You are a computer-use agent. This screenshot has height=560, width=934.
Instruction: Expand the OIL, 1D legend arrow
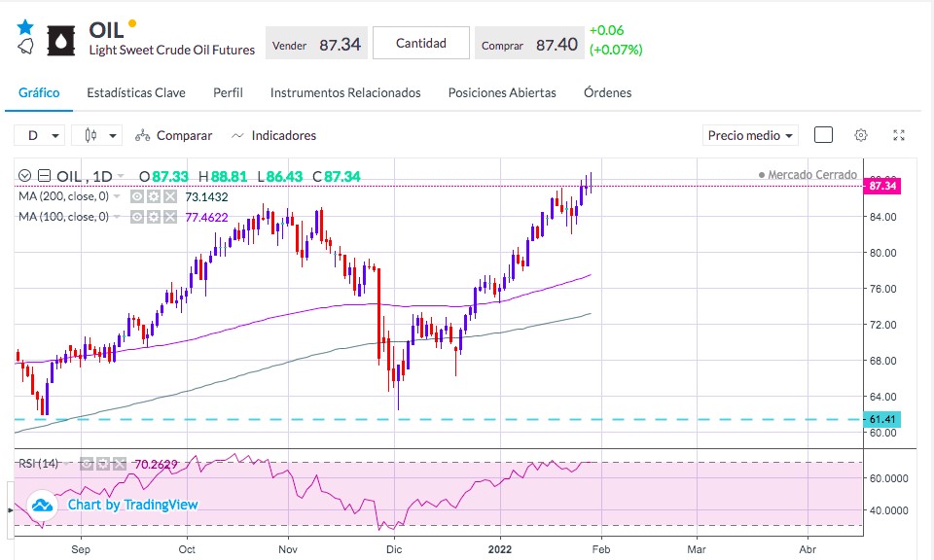pos(121,176)
